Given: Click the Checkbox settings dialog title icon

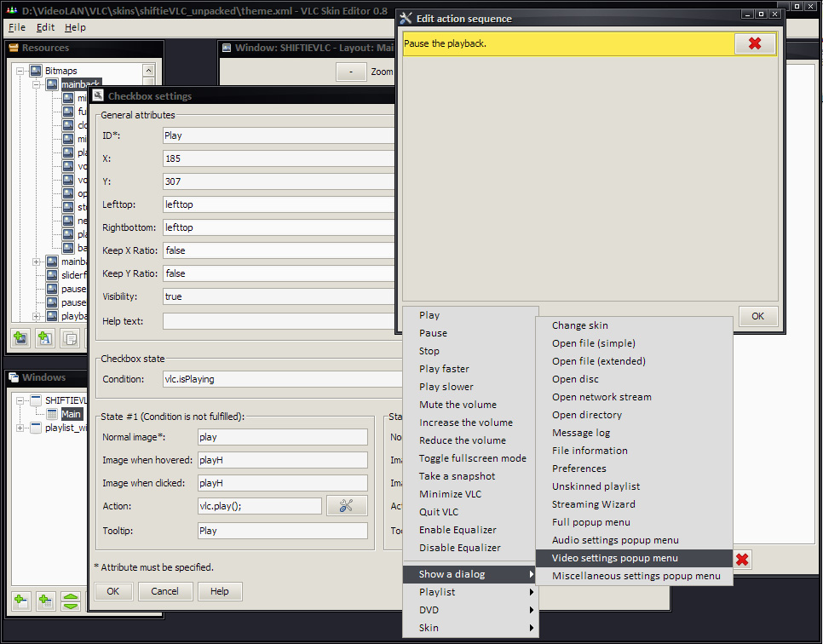Looking at the screenshot, I should click(x=98, y=95).
